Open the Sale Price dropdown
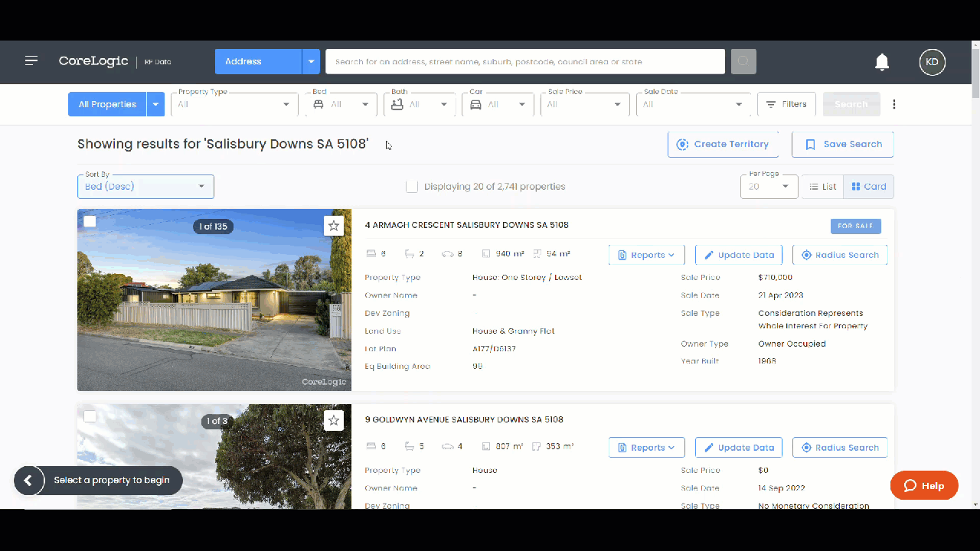The width and height of the screenshot is (980, 551). (585, 104)
